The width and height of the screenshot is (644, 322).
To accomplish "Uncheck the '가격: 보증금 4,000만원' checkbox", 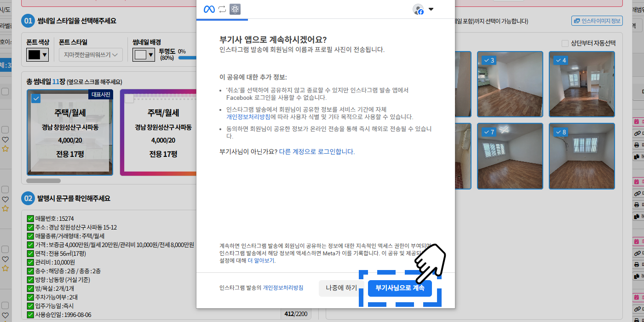I will 31,245.
